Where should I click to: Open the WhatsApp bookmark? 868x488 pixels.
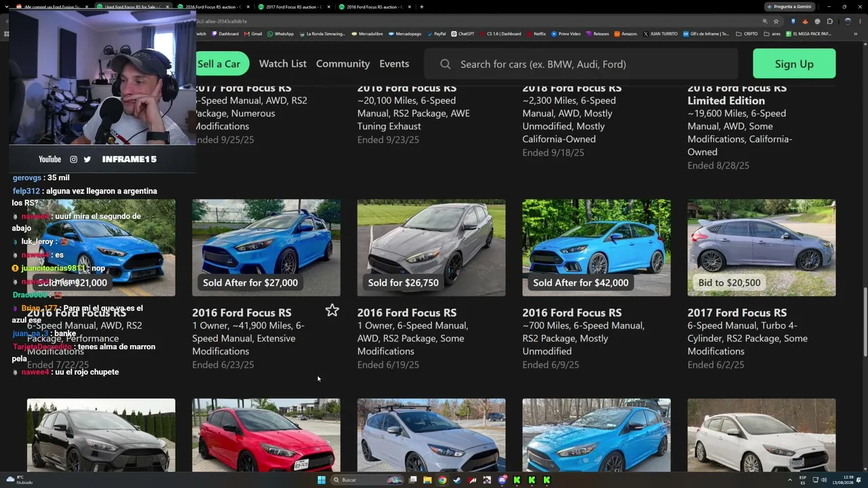point(280,34)
